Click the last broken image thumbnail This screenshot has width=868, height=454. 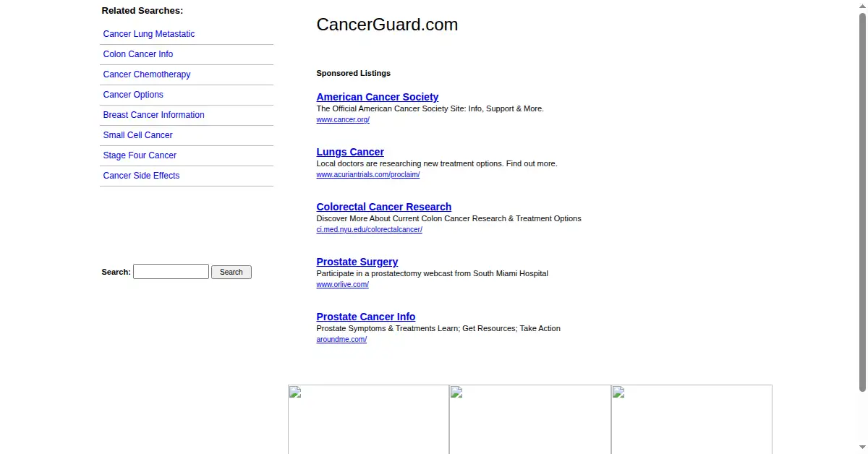tap(692, 419)
